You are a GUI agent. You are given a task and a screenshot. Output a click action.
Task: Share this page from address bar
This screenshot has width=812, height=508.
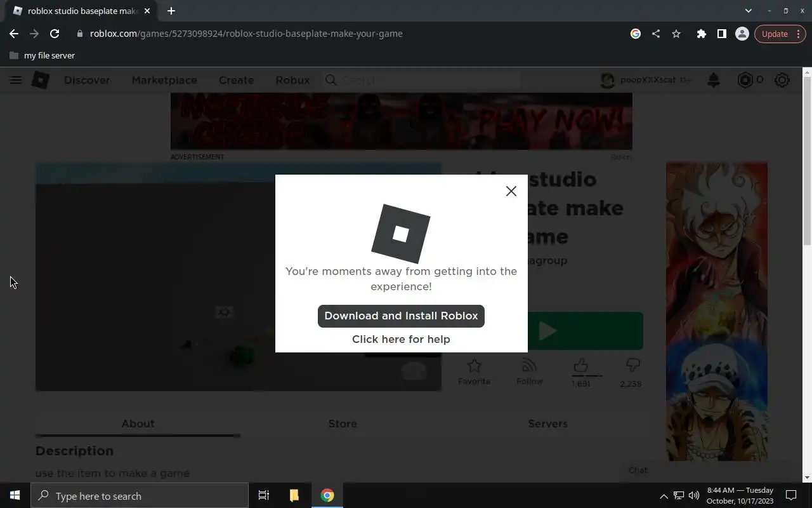click(655, 34)
